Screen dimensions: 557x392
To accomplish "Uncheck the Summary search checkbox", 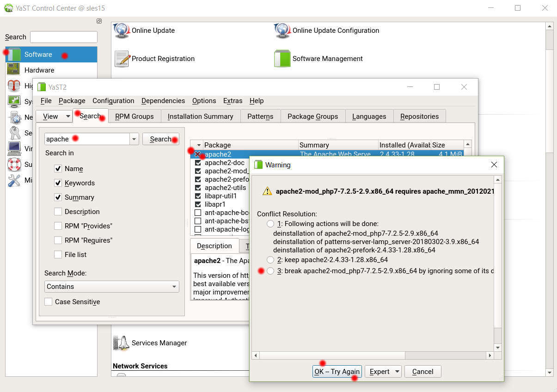I will (58, 197).
